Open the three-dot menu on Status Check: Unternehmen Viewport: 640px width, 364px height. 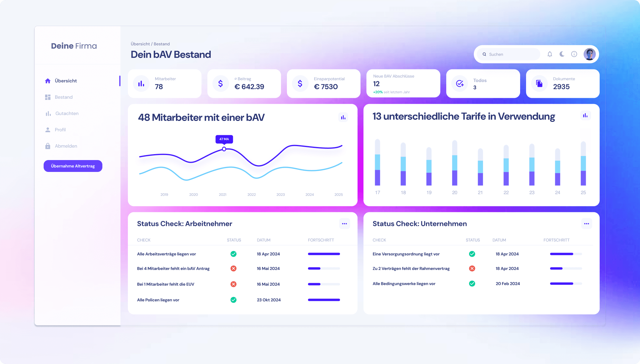click(586, 223)
